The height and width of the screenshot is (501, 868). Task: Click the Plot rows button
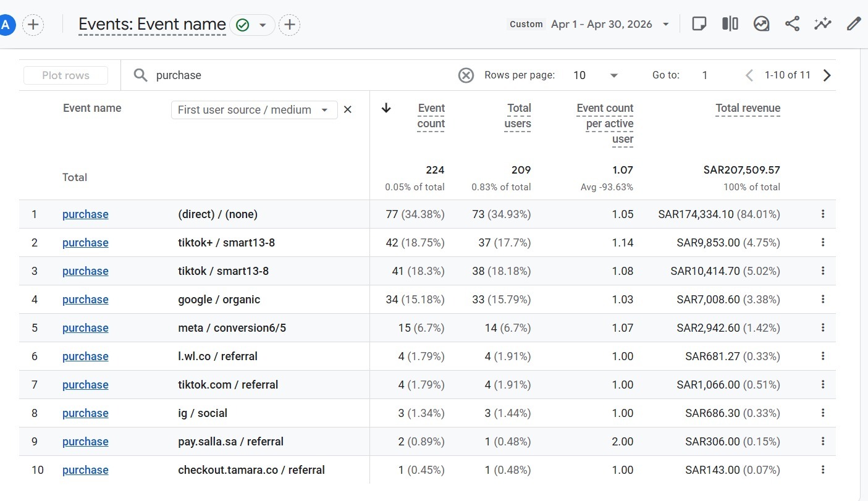66,75
